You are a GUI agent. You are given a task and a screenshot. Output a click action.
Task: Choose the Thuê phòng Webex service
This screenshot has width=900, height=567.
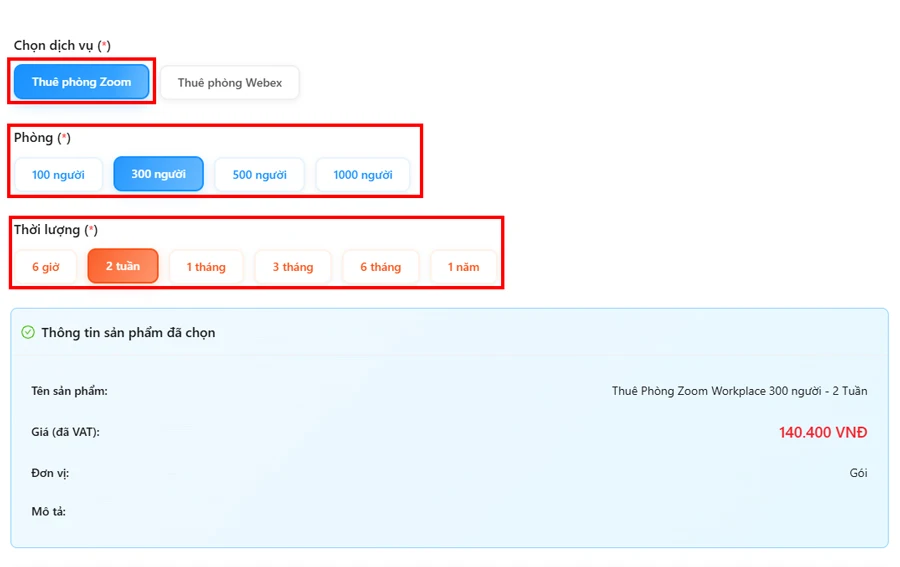pos(229,83)
